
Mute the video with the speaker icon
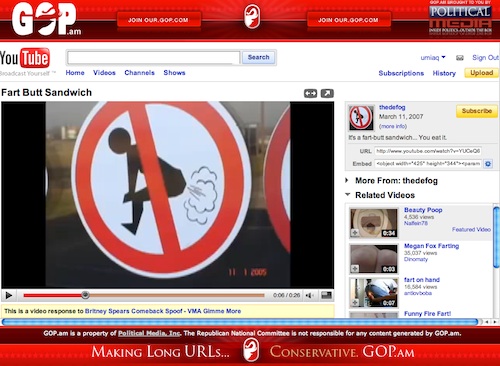309,295
